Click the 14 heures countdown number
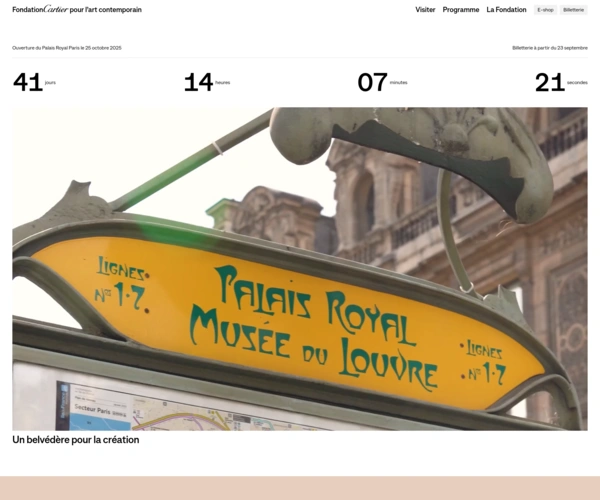 click(198, 83)
